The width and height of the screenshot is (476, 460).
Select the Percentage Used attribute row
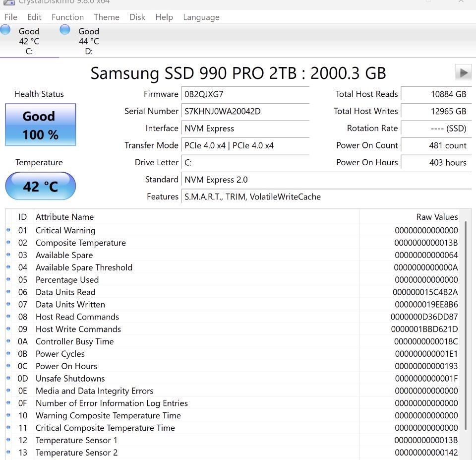(x=67, y=280)
